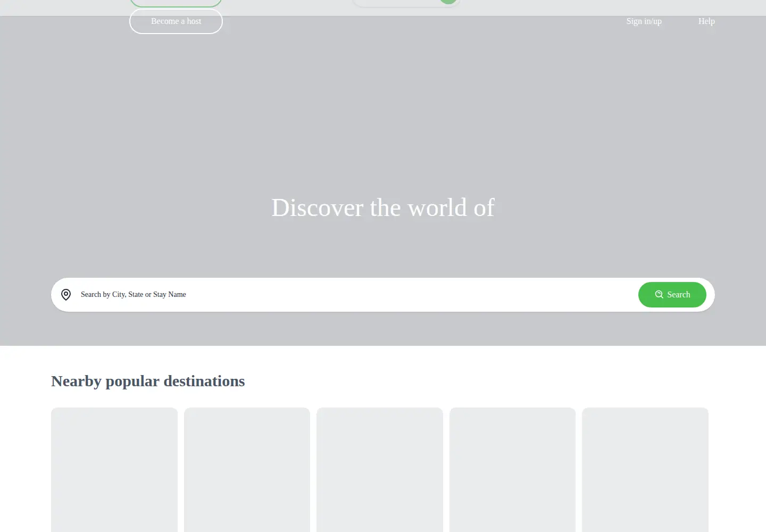
Task: Click the location pin icon in search bar
Action: click(x=66, y=295)
